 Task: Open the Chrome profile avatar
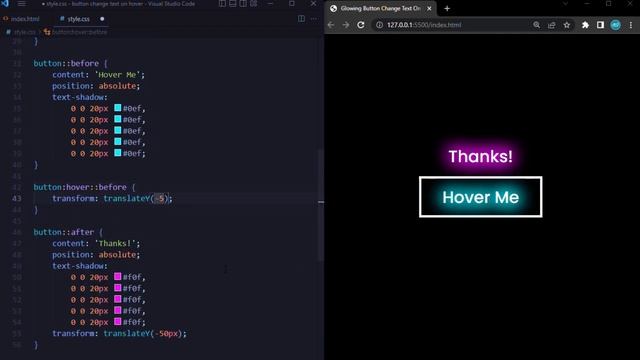tap(616, 25)
